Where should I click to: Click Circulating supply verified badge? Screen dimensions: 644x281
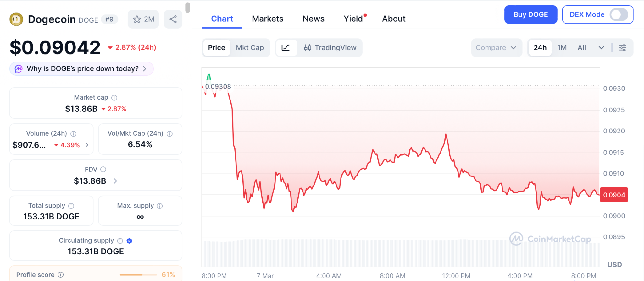pyautogui.click(x=129, y=241)
